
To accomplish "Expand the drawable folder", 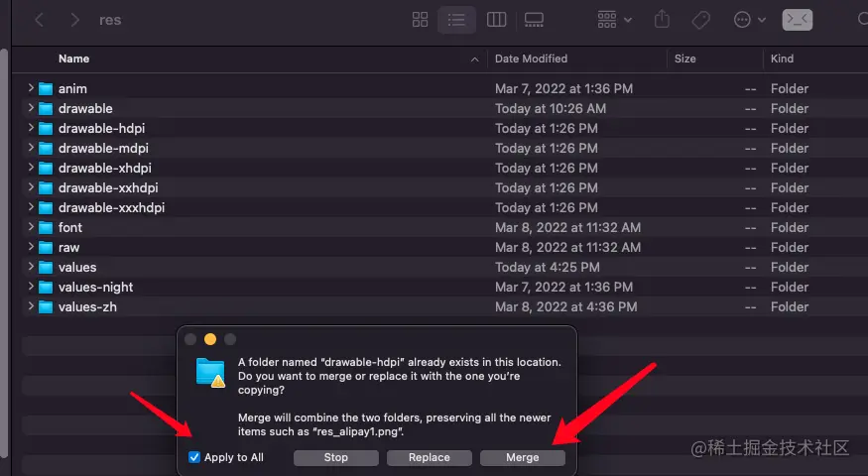I will [x=31, y=108].
